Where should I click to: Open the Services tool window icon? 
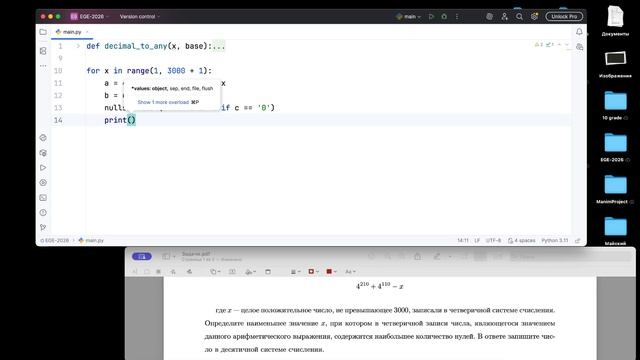click(x=43, y=153)
